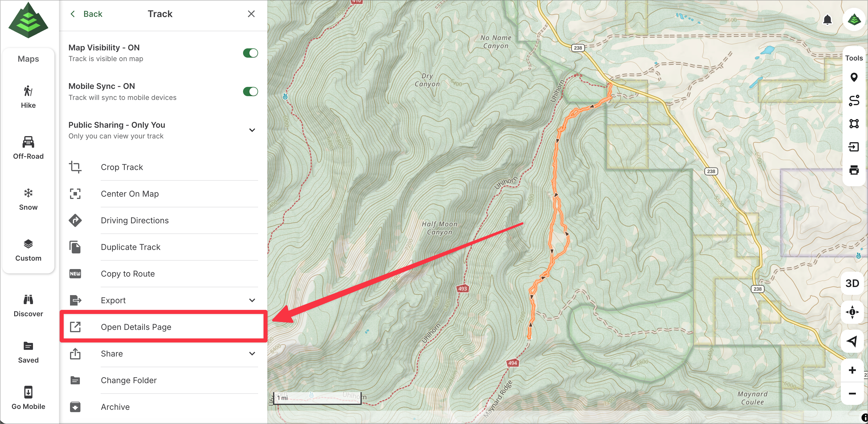Open the print map tool

point(854,170)
